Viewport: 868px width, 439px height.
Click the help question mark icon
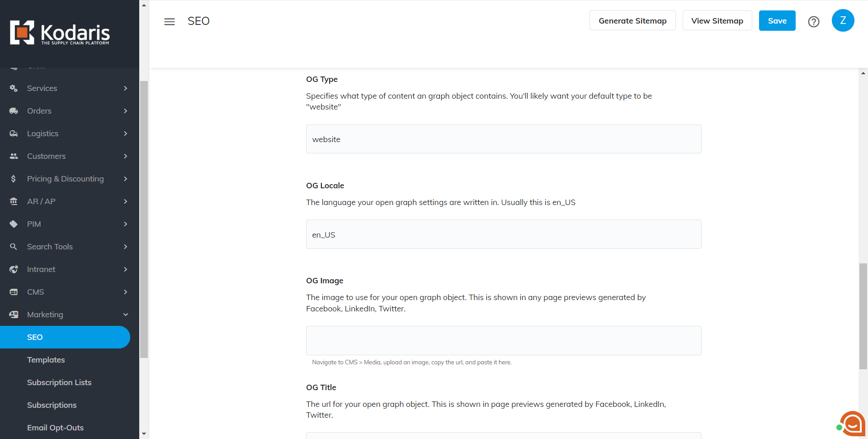point(814,21)
